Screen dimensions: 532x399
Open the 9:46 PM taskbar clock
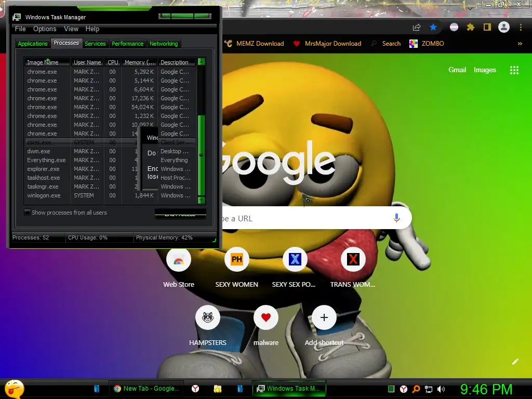(486, 389)
